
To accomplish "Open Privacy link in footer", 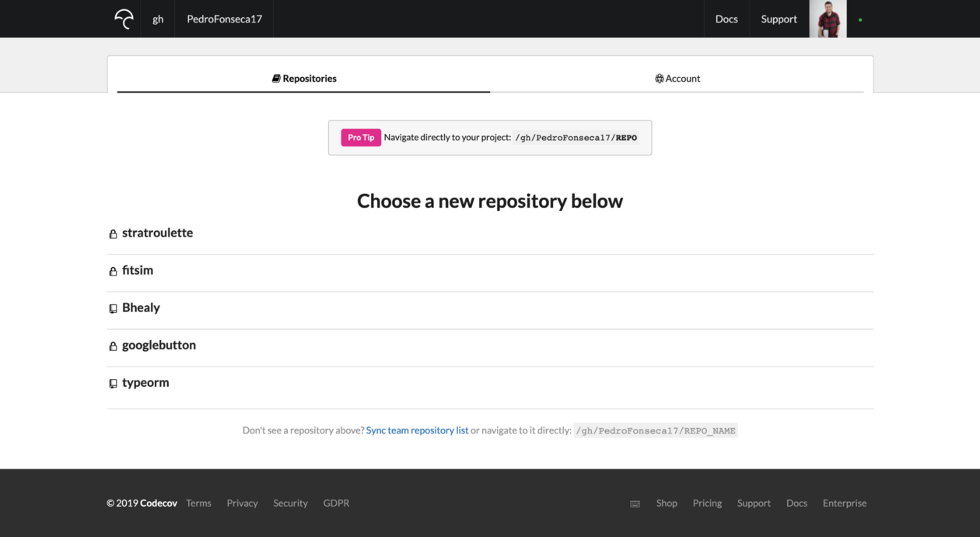I will [242, 503].
